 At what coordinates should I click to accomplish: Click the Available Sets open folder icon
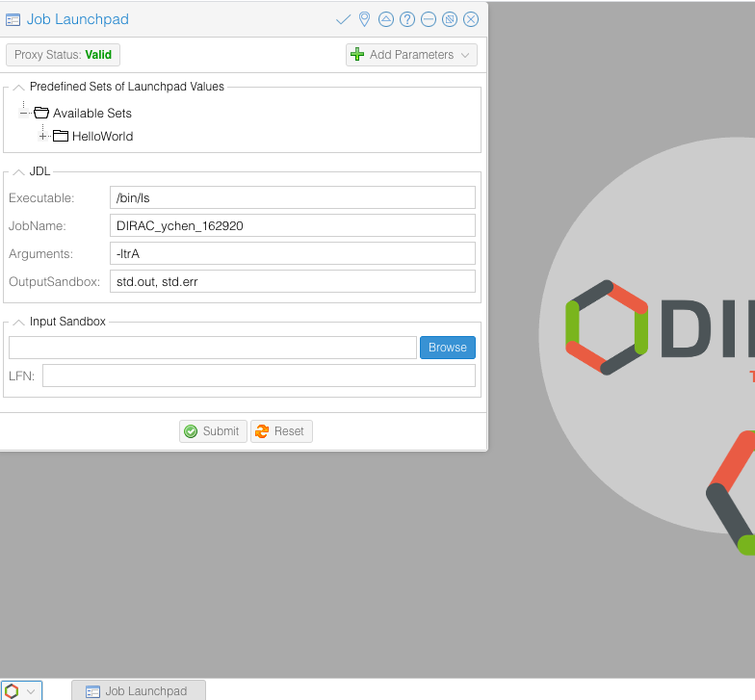pos(41,113)
